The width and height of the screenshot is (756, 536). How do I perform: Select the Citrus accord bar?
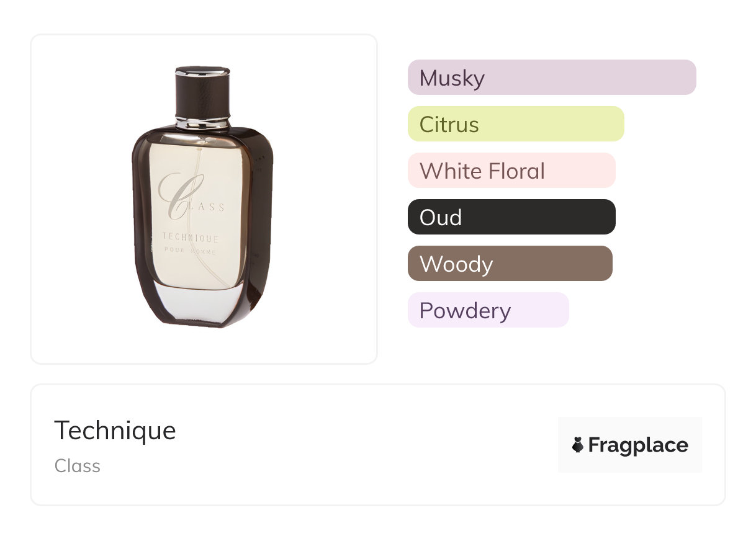pyautogui.click(x=515, y=124)
